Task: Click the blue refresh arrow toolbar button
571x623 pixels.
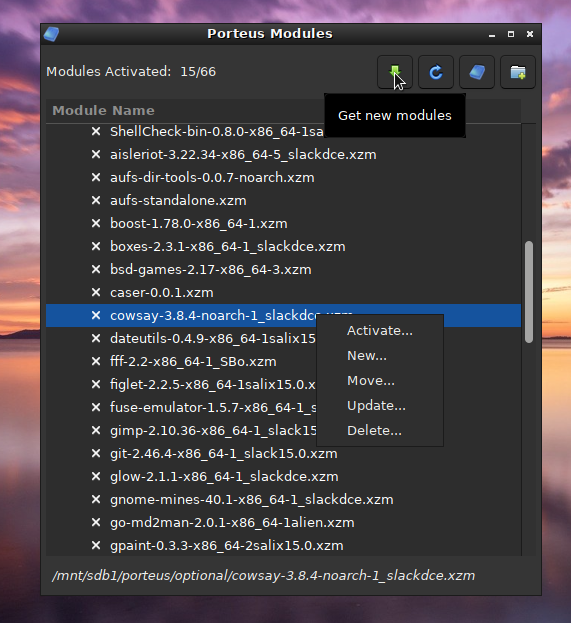Action: (436, 72)
